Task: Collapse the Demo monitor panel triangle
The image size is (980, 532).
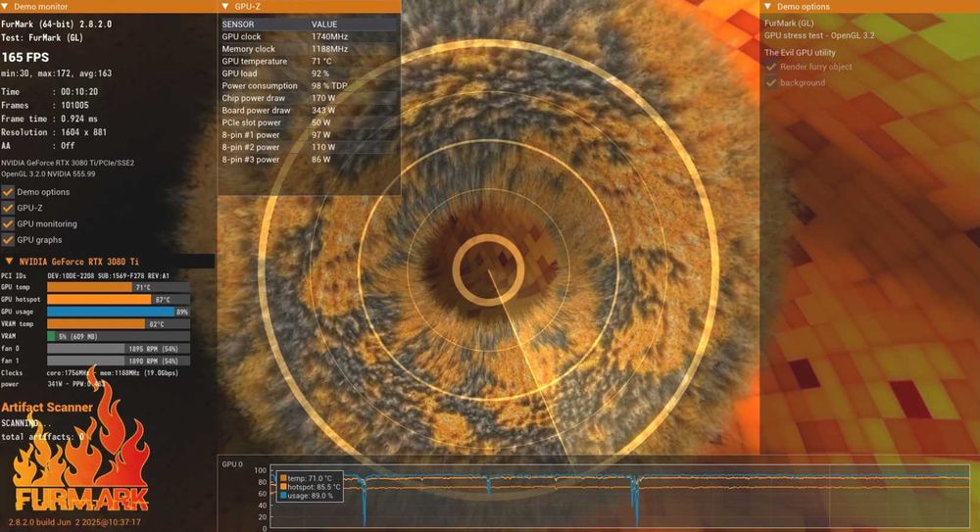Action: 6,6
